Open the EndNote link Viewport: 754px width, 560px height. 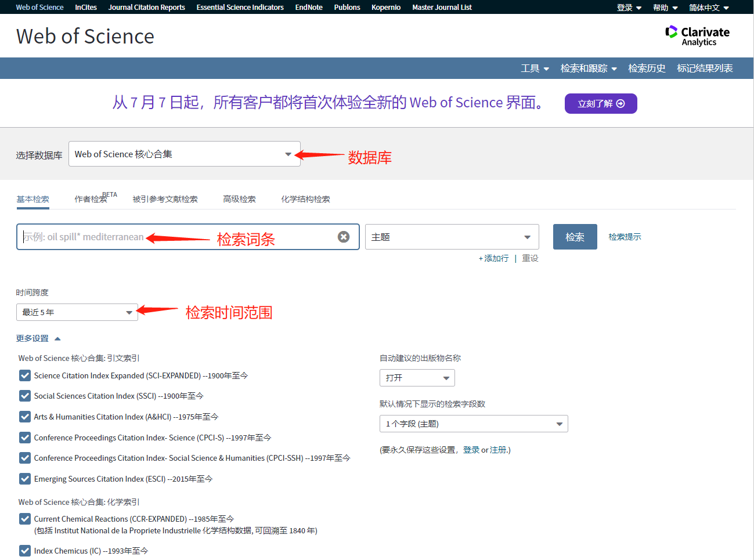click(x=309, y=8)
